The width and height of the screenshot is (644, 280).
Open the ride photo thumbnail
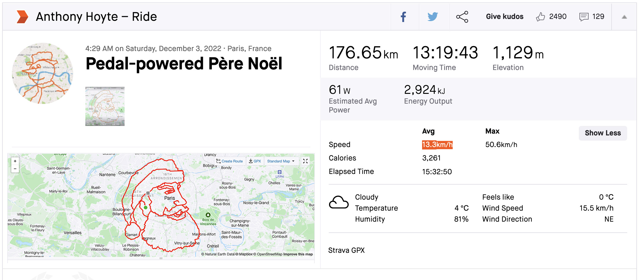click(x=105, y=106)
